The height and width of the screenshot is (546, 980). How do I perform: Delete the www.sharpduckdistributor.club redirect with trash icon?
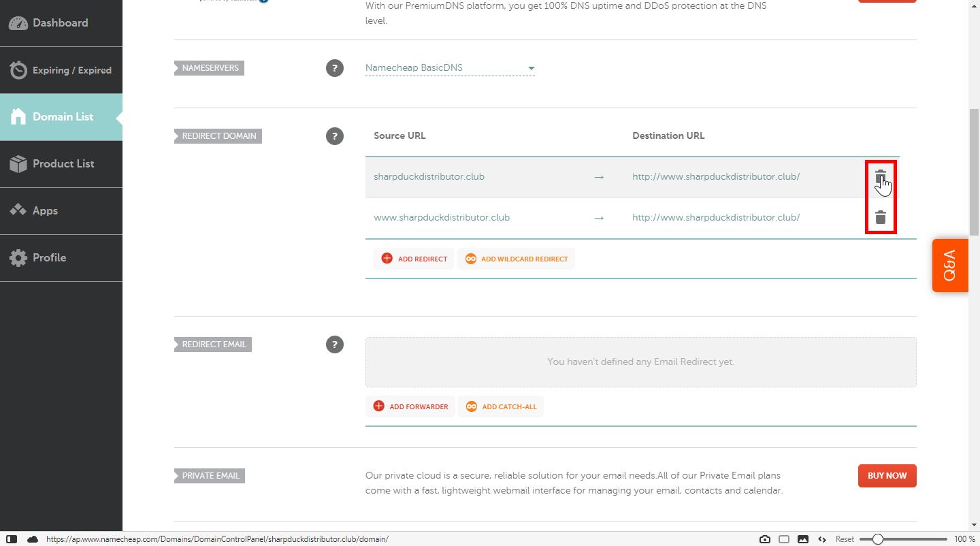click(x=881, y=218)
